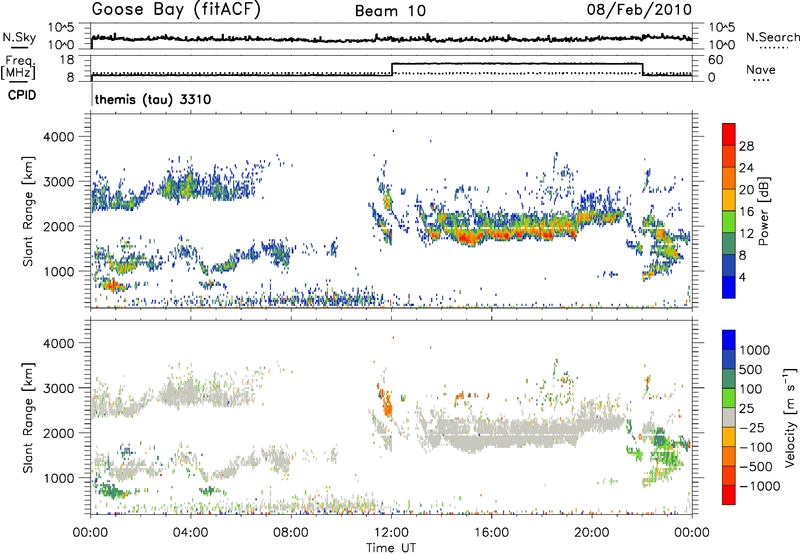Viewport: 800px width, 554px height.
Task: Click the "-100" label on Velocity color bar
Action: 756,447
